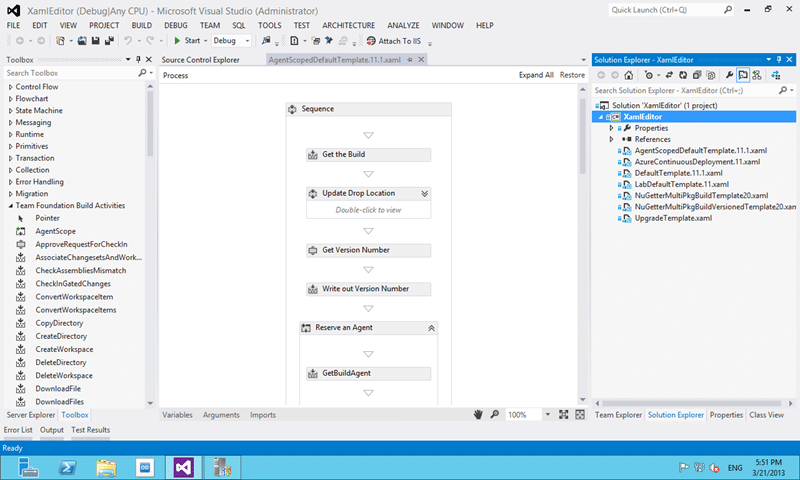Open the TOOLS menu

pyautogui.click(x=269, y=26)
